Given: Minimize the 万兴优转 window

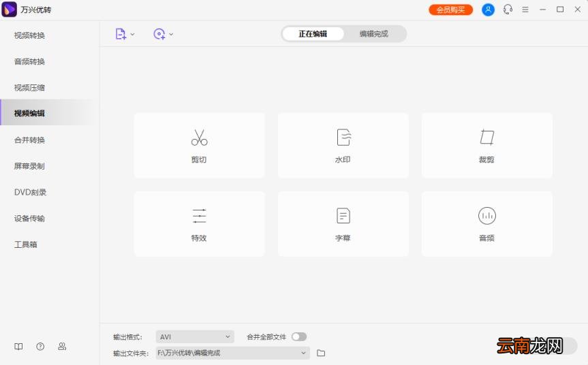Looking at the screenshot, I should [x=542, y=10].
